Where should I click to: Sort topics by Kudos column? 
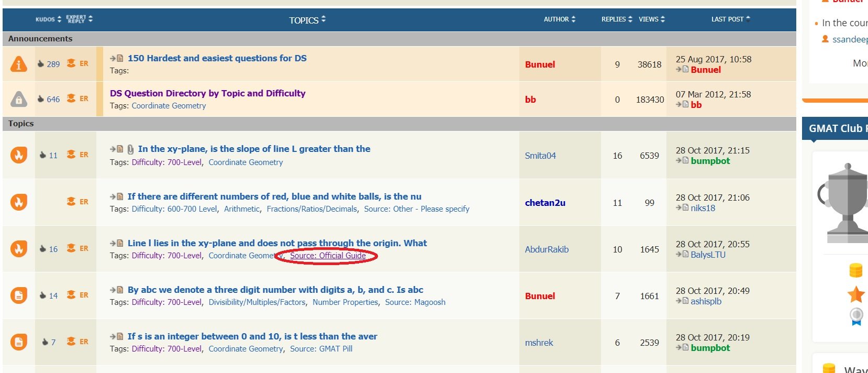(x=48, y=19)
